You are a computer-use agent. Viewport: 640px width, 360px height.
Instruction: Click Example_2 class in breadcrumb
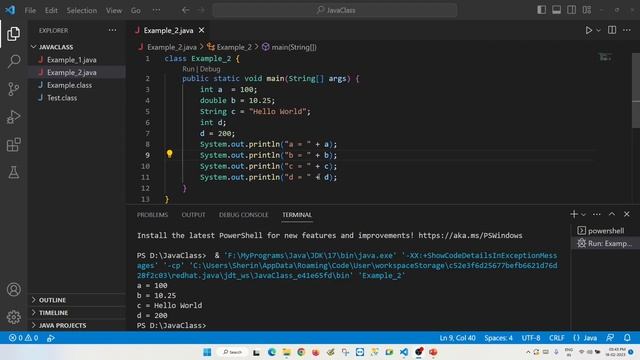coord(229,47)
